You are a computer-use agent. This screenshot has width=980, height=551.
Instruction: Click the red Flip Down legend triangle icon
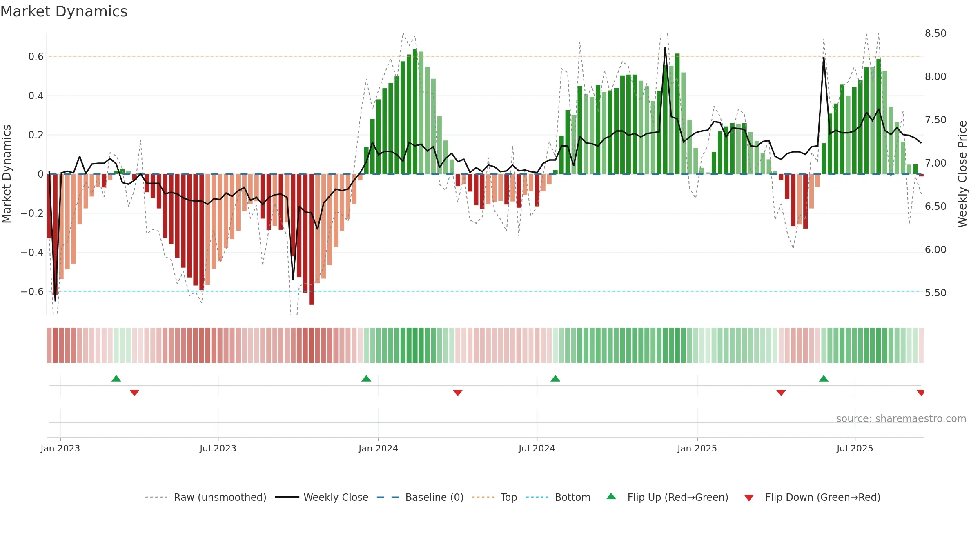coord(749,498)
